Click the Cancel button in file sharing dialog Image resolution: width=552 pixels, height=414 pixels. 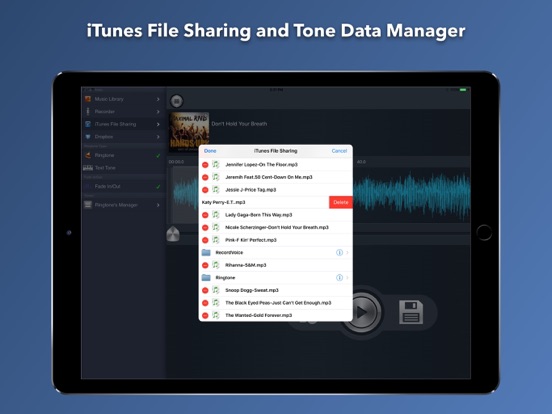pyautogui.click(x=339, y=151)
